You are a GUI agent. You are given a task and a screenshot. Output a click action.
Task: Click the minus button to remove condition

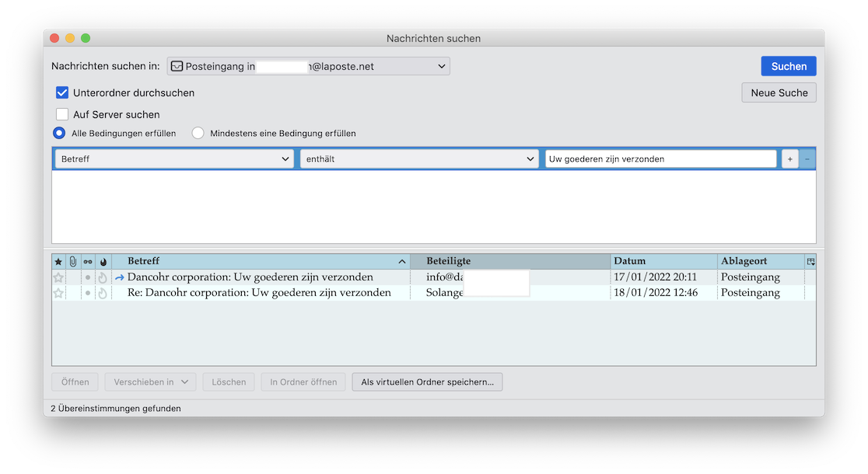[807, 159]
